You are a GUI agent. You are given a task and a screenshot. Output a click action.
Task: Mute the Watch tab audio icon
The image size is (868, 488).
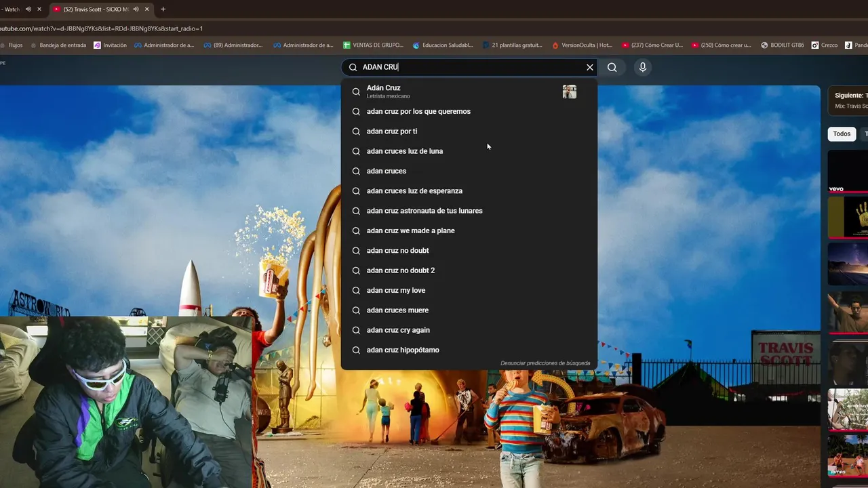28,9
